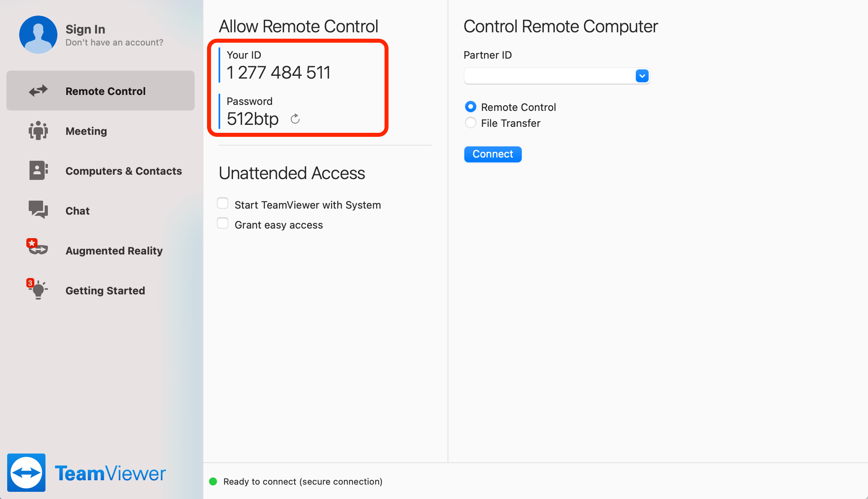Click the user profile avatar icon

38,35
